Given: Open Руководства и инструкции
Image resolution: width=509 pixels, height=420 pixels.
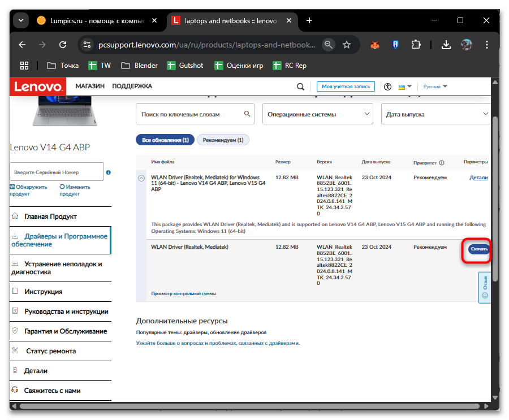Looking at the screenshot, I should 61,311.
